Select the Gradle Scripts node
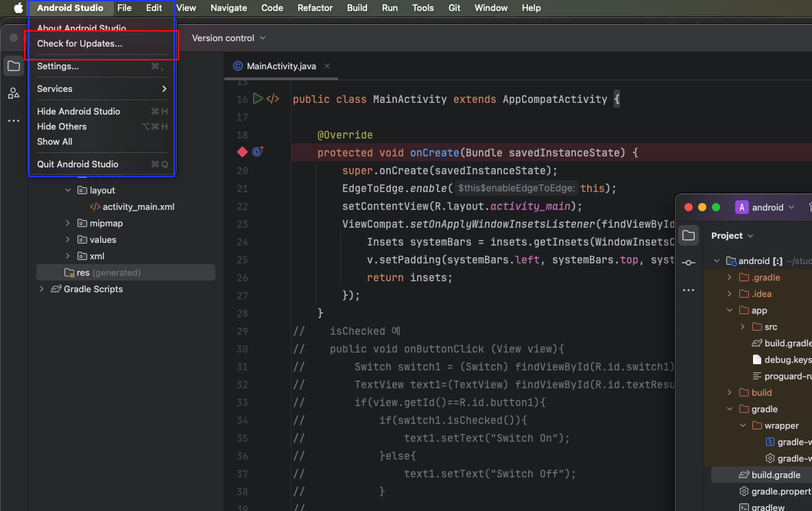 (x=93, y=289)
